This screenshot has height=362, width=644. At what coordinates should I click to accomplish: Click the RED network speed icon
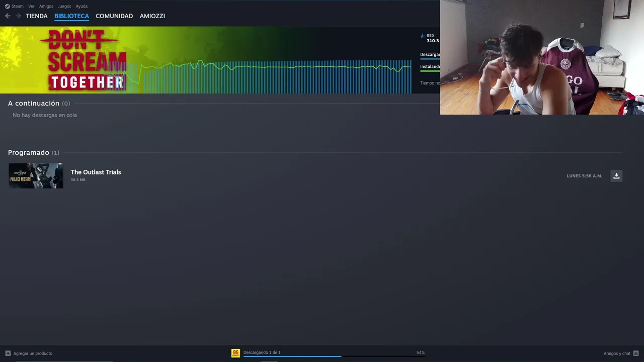tap(423, 36)
